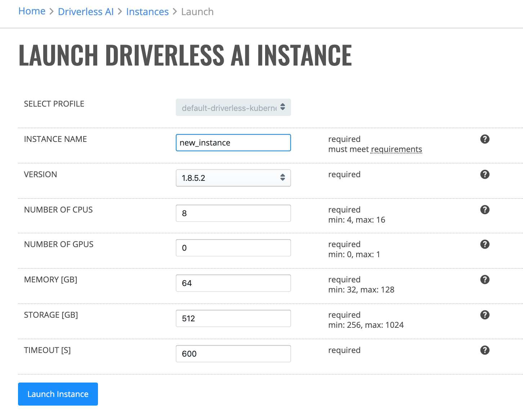Open help icon for Version row
Viewport: 523px width, 420px height.
click(485, 174)
